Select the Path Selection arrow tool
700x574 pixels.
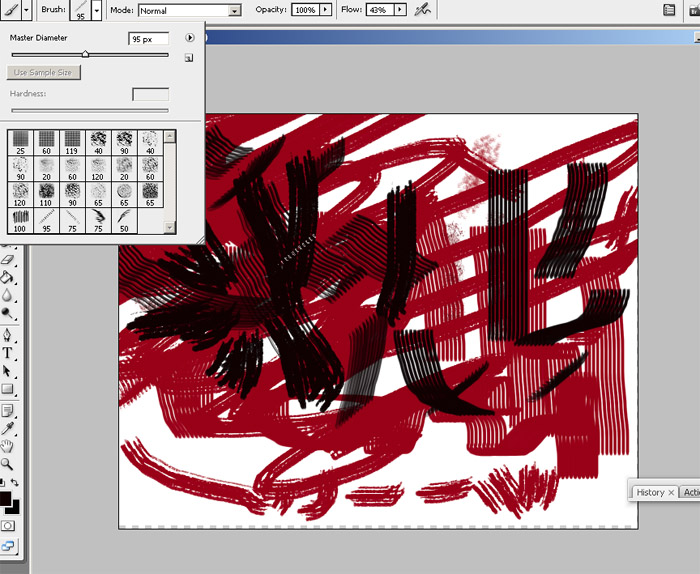(7, 371)
